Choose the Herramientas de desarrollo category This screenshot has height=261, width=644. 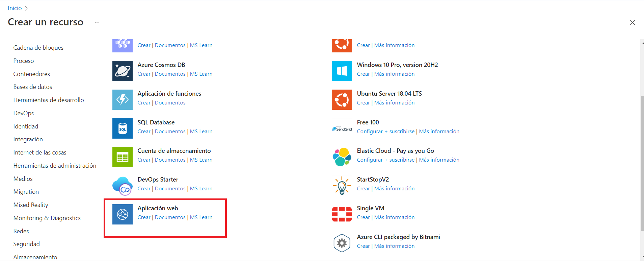[x=49, y=100]
